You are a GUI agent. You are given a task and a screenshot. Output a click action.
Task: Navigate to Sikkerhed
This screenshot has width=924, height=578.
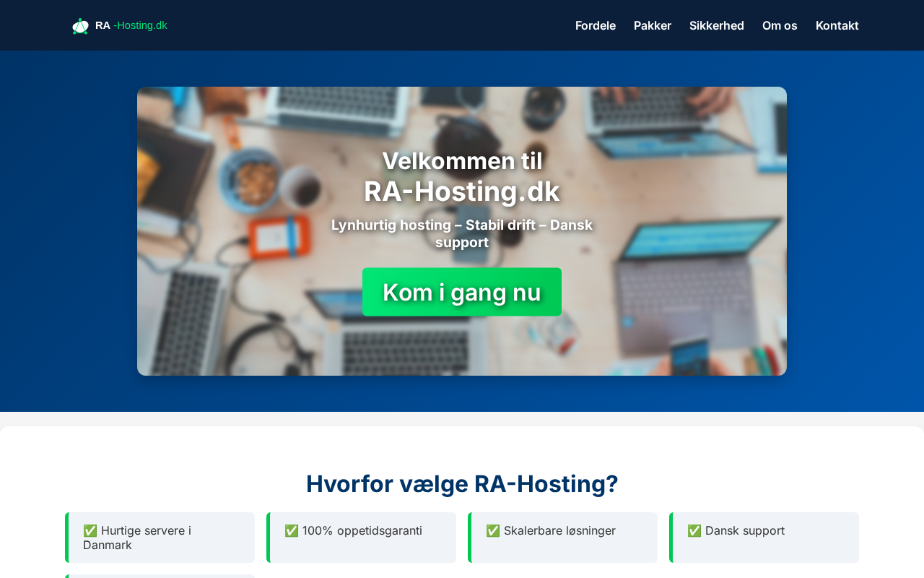tap(717, 25)
